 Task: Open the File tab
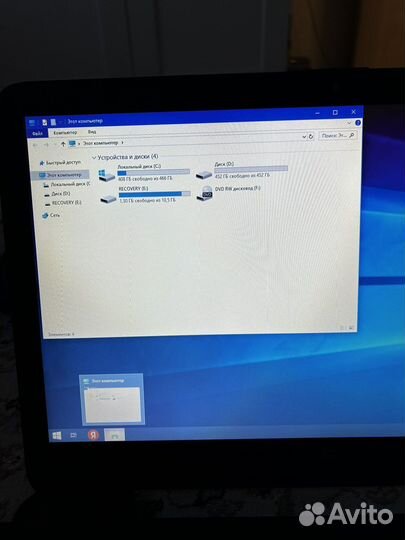[37, 133]
